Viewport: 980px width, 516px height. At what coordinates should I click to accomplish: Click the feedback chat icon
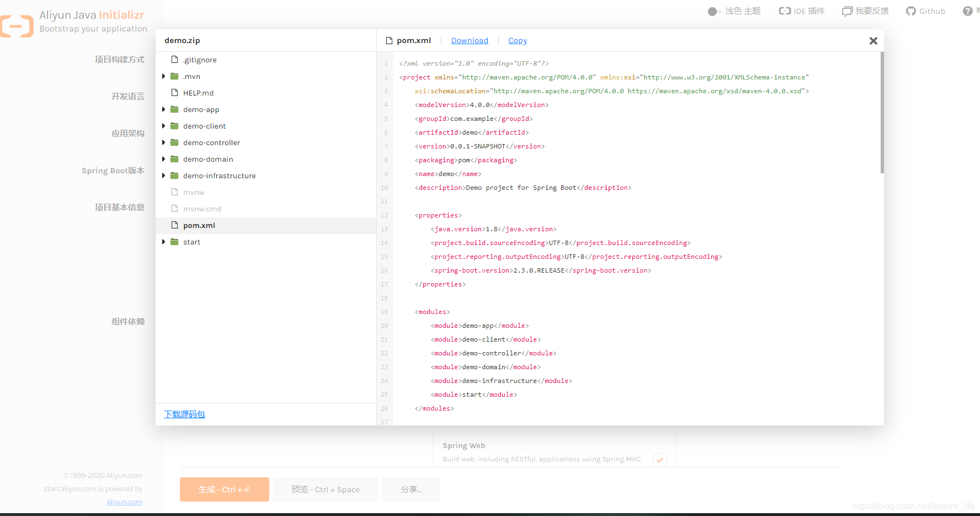pos(847,11)
